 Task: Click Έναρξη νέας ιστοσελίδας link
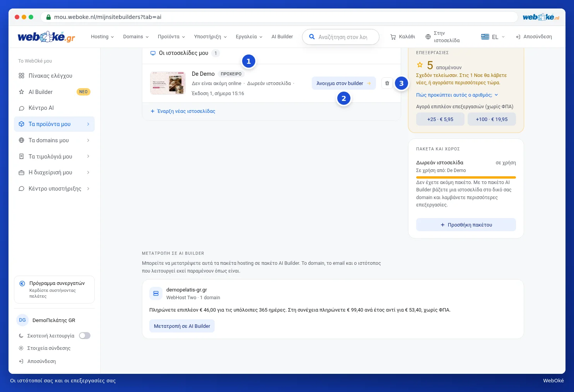click(183, 111)
